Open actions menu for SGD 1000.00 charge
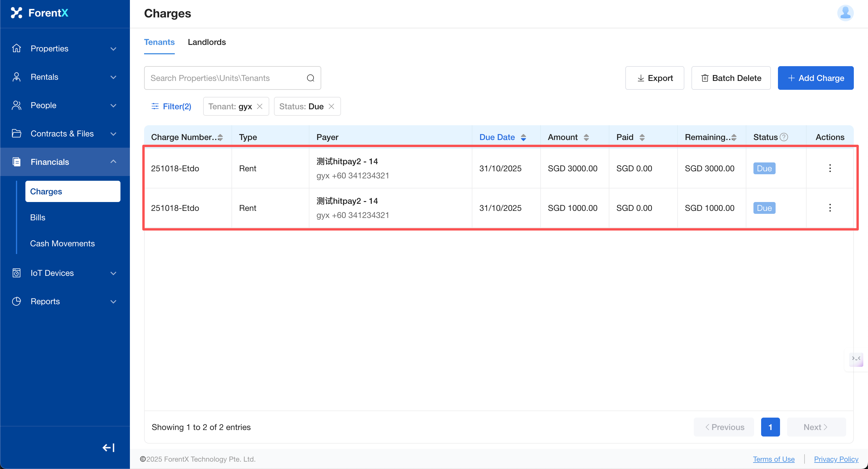This screenshot has width=868, height=469. [x=830, y=208]
